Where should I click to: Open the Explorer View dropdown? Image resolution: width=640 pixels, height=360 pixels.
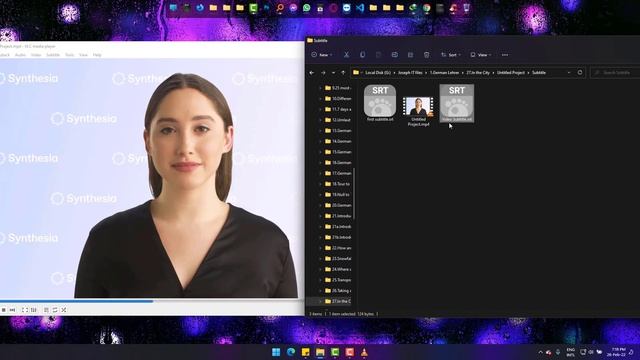[480, 55]
